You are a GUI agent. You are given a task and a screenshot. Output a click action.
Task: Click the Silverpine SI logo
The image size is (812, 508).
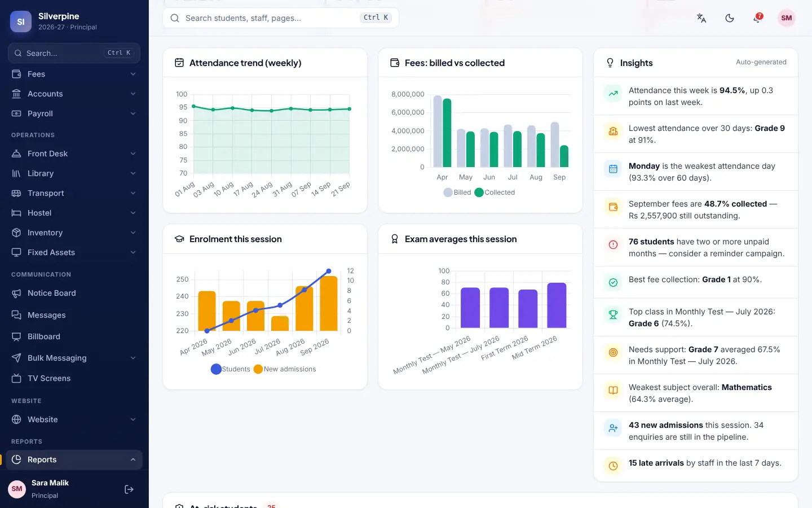[21, 21]
